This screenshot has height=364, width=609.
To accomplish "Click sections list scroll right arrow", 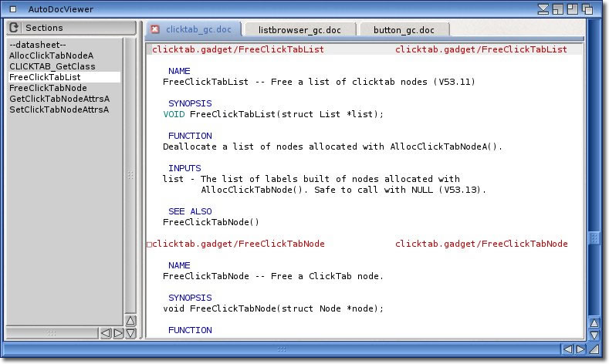I will (x=118, y=333).
